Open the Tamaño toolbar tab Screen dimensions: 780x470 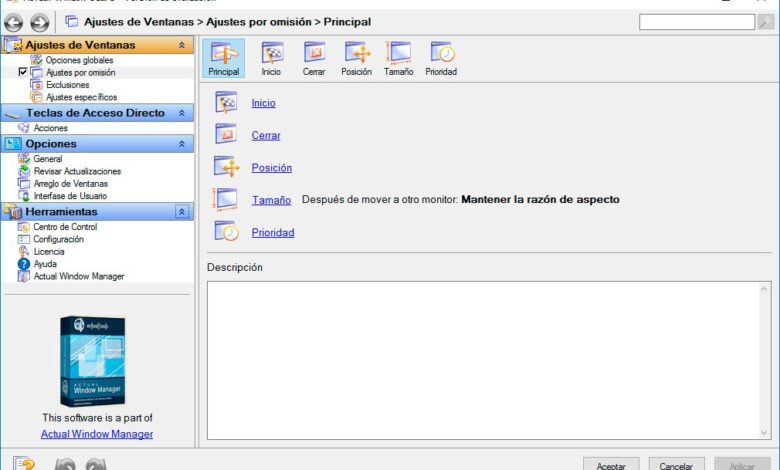point(398,58)
